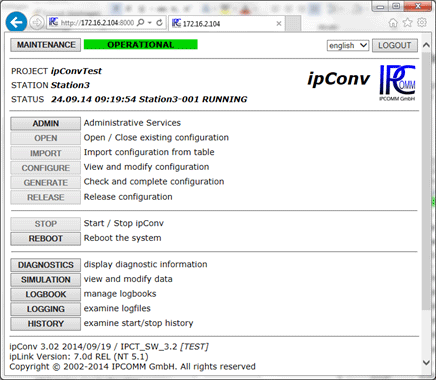This screenshot has width=436, height=380.
Task: Click 'Administrative Services' description text
Action: (x=132, y=123)
